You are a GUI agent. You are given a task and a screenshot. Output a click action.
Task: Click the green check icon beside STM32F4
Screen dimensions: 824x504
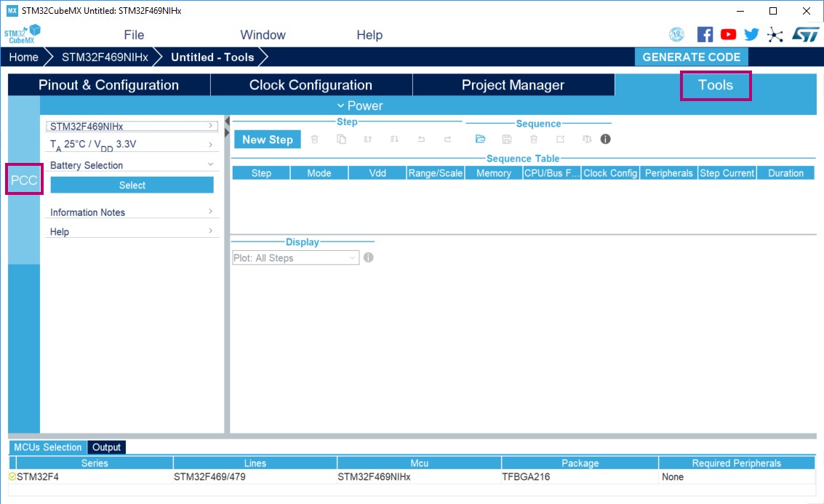coord(12,476)
